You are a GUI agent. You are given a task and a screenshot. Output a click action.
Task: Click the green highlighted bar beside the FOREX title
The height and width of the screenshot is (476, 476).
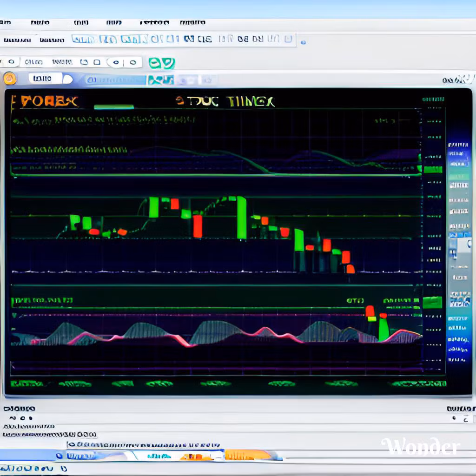pyautogui.click(x=114, y=107)
